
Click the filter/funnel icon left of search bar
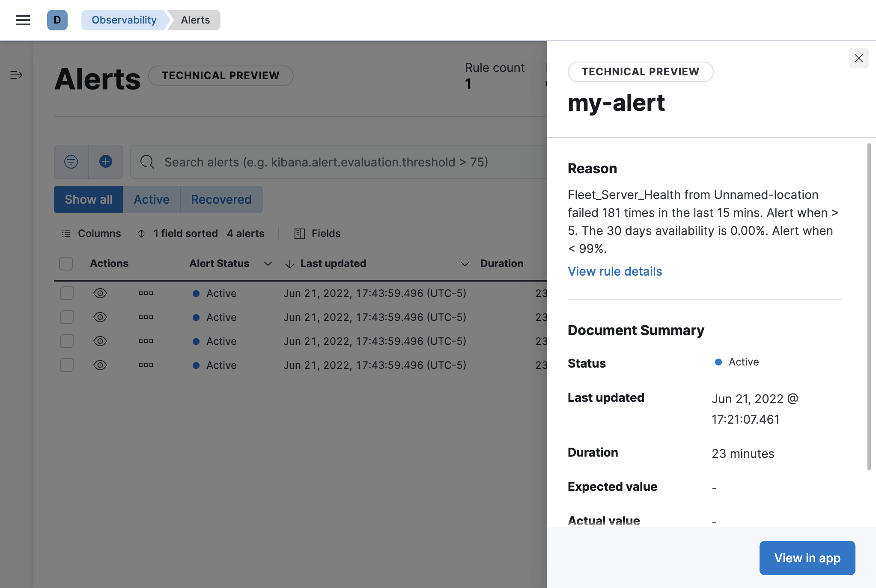click(71, 161)
